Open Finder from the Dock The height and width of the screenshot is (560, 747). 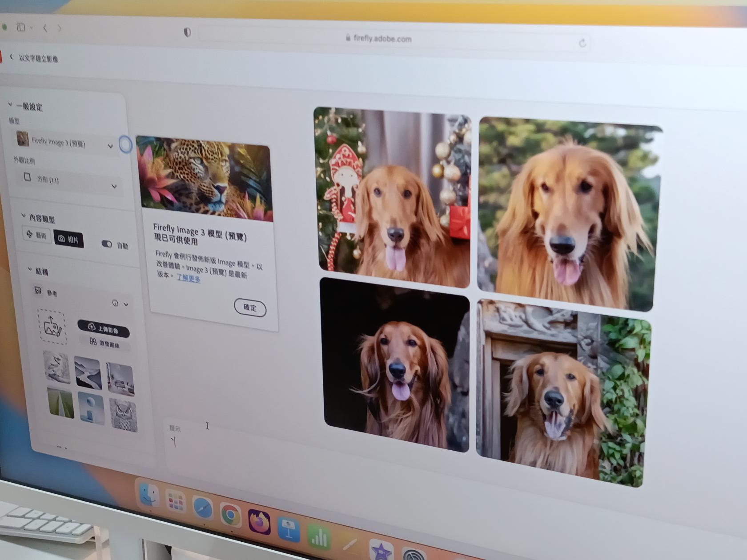coord(148,495)
